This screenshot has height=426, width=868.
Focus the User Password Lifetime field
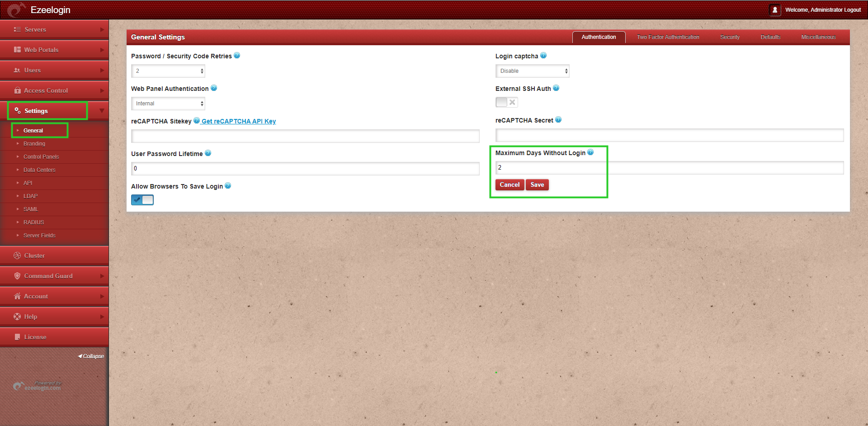(305, 169)
